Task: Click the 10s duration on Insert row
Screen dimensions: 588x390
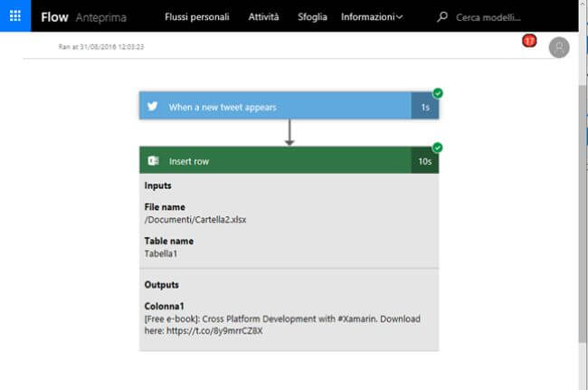Action: point(425,161)
